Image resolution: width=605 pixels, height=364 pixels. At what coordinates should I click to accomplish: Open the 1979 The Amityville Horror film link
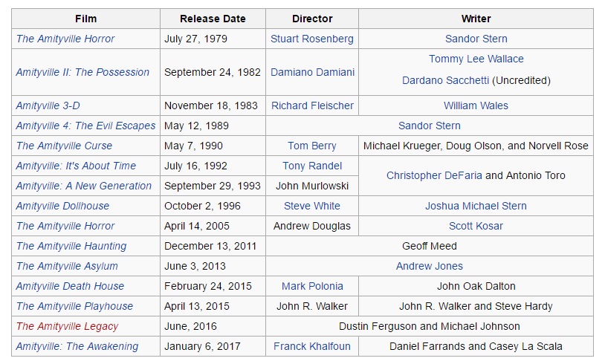coord(65,39)
